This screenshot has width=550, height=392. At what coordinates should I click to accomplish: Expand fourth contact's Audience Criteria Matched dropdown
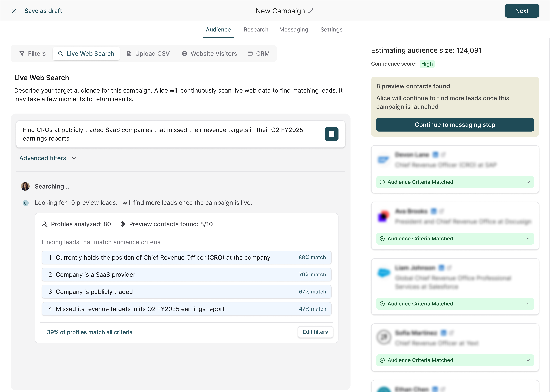(x=528, y=360)
